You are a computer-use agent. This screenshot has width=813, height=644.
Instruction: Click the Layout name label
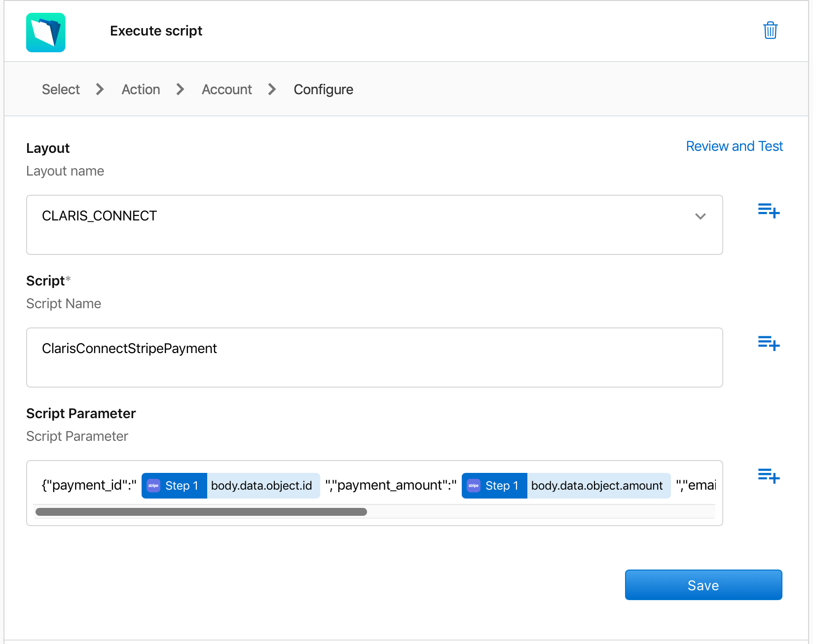(65, 171)
